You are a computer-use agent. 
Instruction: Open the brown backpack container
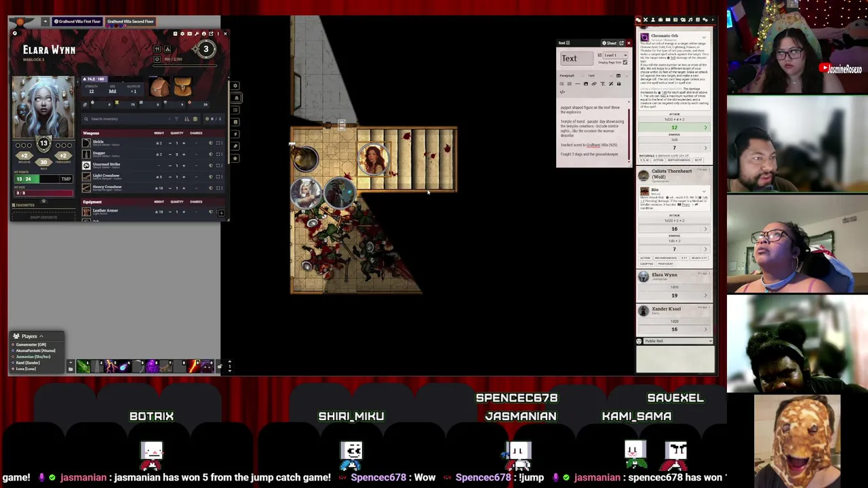[159, 87]
